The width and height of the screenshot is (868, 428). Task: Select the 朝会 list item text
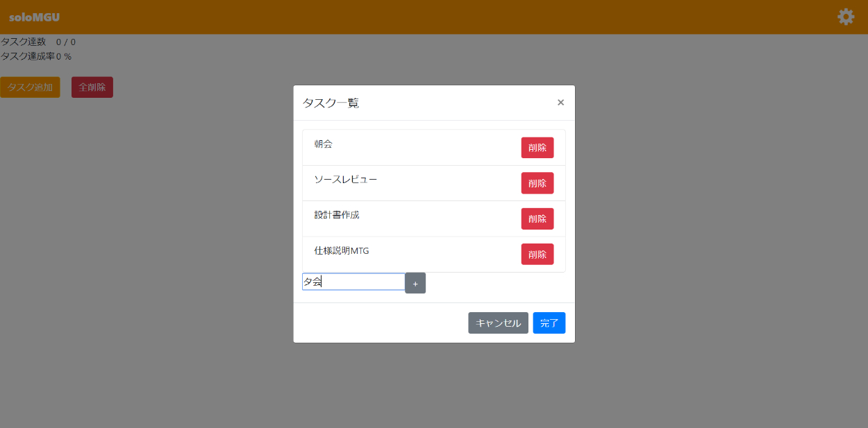[x=323, y=144]
